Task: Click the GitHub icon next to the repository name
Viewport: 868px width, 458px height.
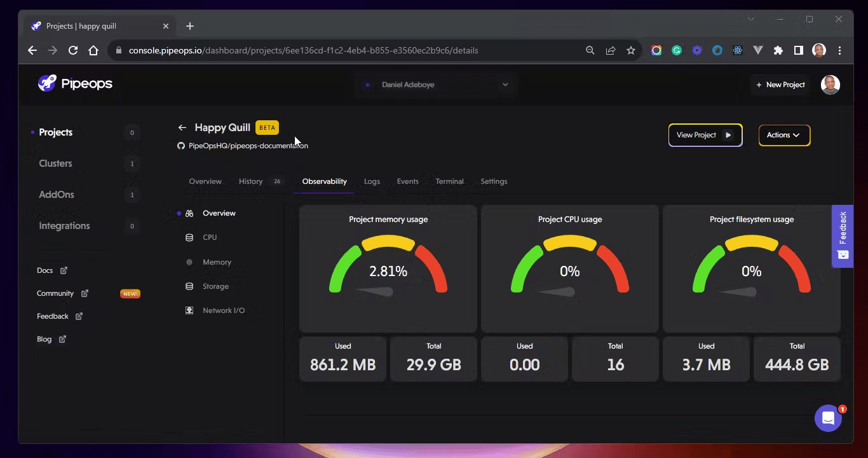Action: click(x=181, y=146)
